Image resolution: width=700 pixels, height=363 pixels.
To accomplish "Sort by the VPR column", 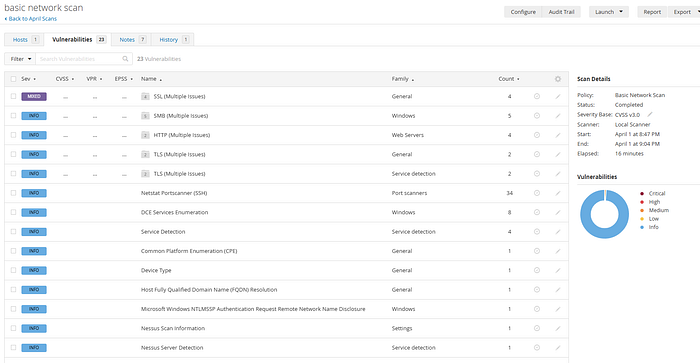I will (x=94, y=79).
